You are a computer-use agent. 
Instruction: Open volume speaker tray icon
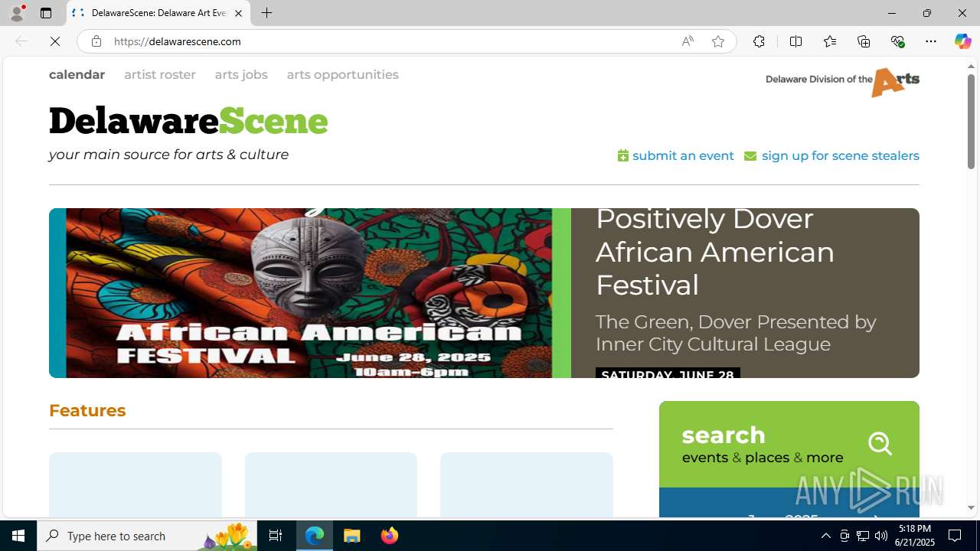pyautogui.click(x=881, y=536)
